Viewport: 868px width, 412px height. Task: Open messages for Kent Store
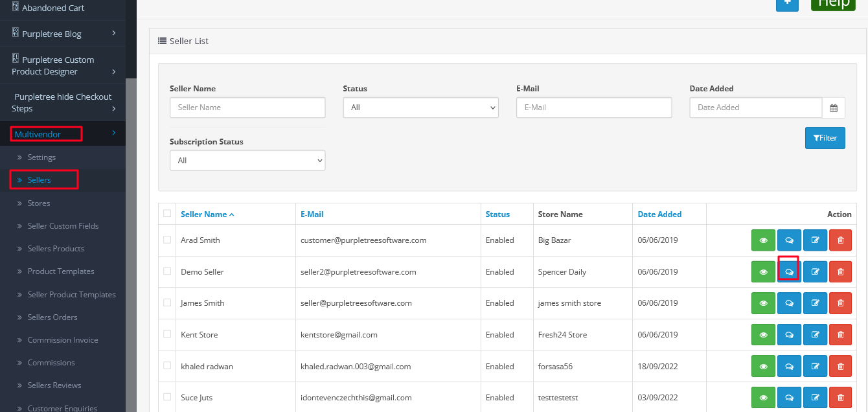coord(789,335)
